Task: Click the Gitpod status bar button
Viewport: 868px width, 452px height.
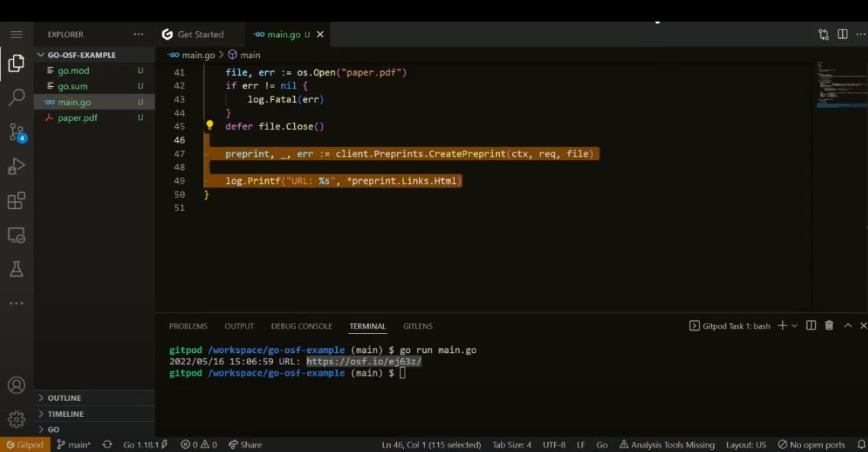Action: click(25, 445)
